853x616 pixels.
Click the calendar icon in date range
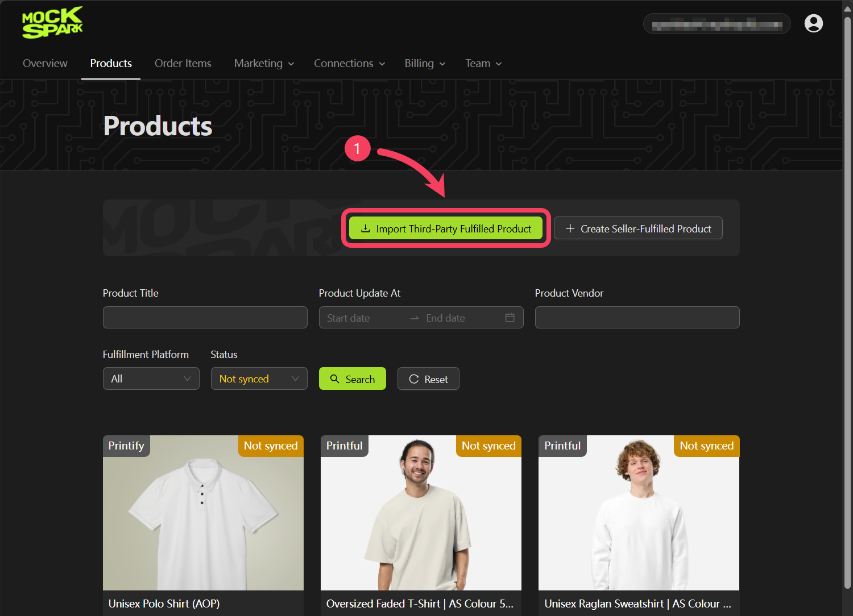point(510,318)
